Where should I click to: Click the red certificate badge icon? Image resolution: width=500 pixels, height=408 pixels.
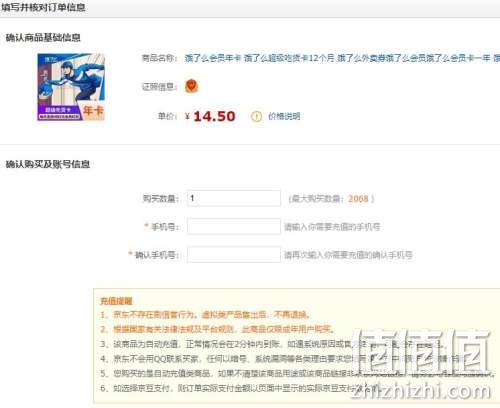point(191,86)
